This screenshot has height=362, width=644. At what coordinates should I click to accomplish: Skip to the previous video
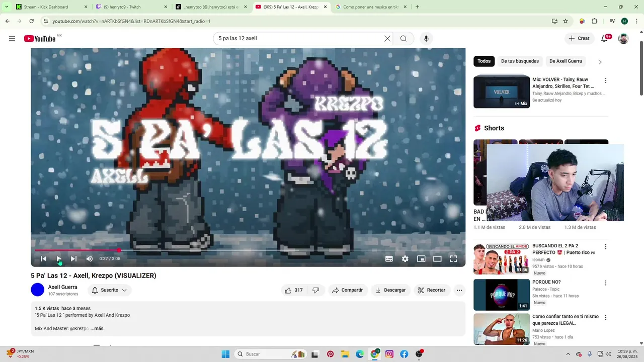44,259
